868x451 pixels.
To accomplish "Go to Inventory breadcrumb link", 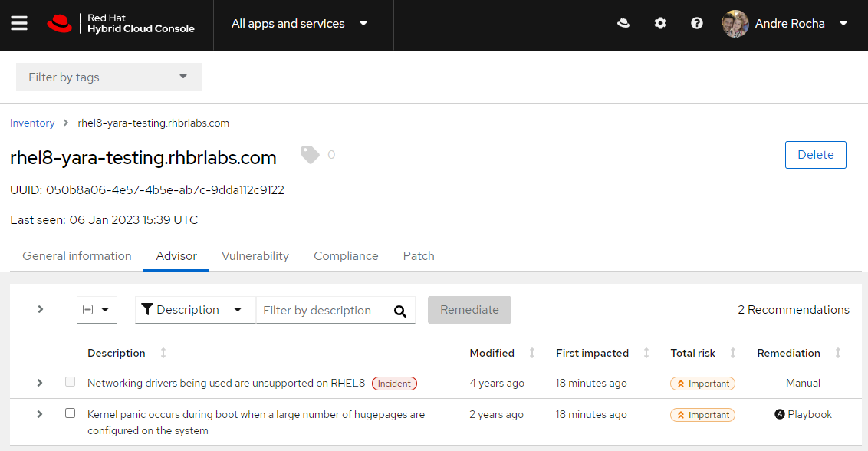I will 32,123.
